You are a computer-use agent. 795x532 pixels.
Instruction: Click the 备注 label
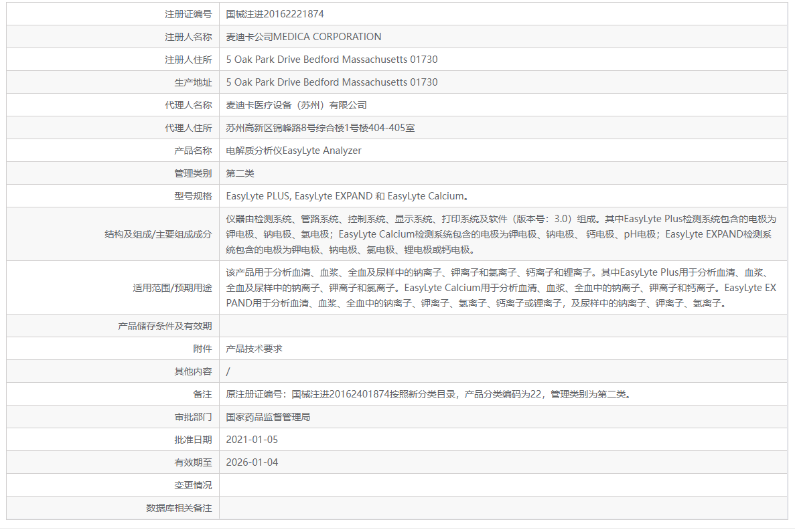202,395
